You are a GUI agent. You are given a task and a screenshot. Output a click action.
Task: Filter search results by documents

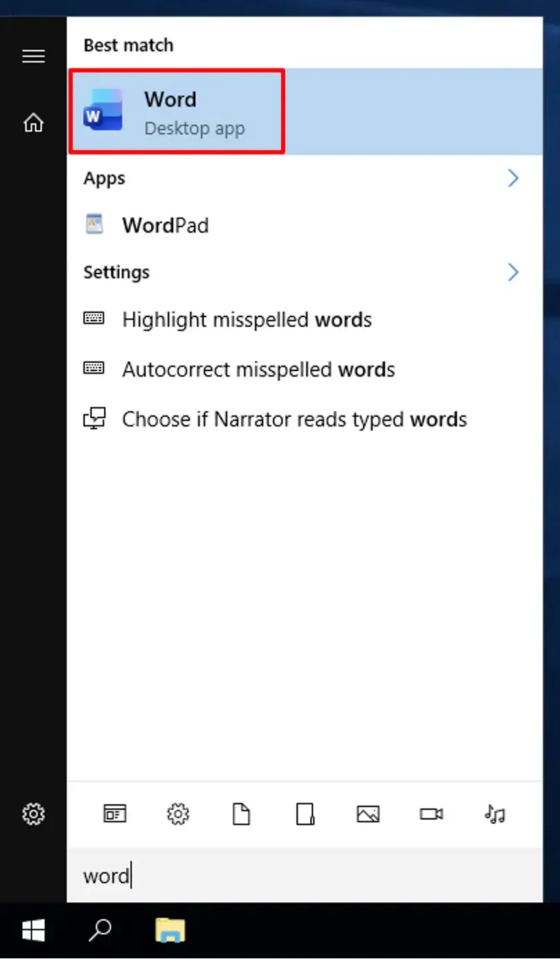pos(241,814)
